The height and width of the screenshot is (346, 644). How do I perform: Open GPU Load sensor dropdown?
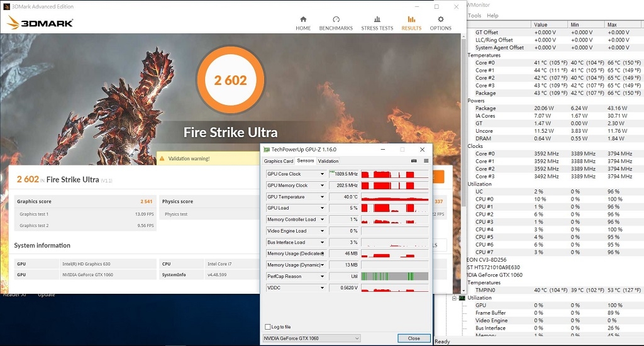coord(323,208)
